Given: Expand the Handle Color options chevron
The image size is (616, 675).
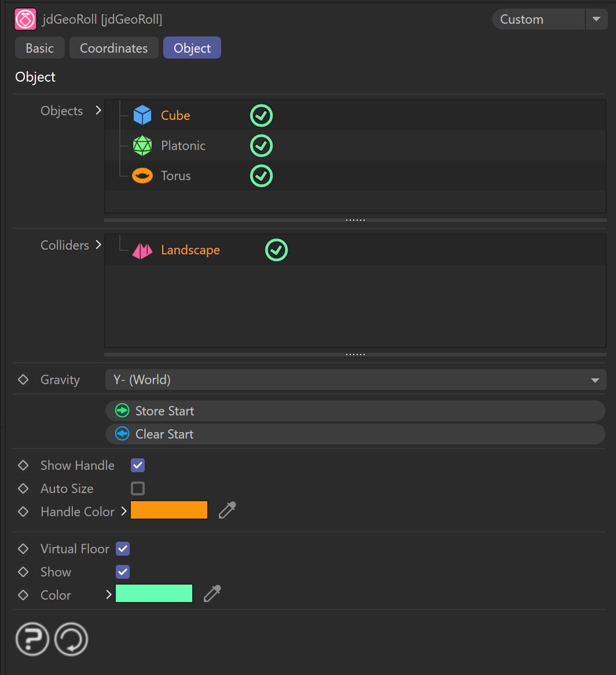Looking at the screenshot, I should click(123, 512).
